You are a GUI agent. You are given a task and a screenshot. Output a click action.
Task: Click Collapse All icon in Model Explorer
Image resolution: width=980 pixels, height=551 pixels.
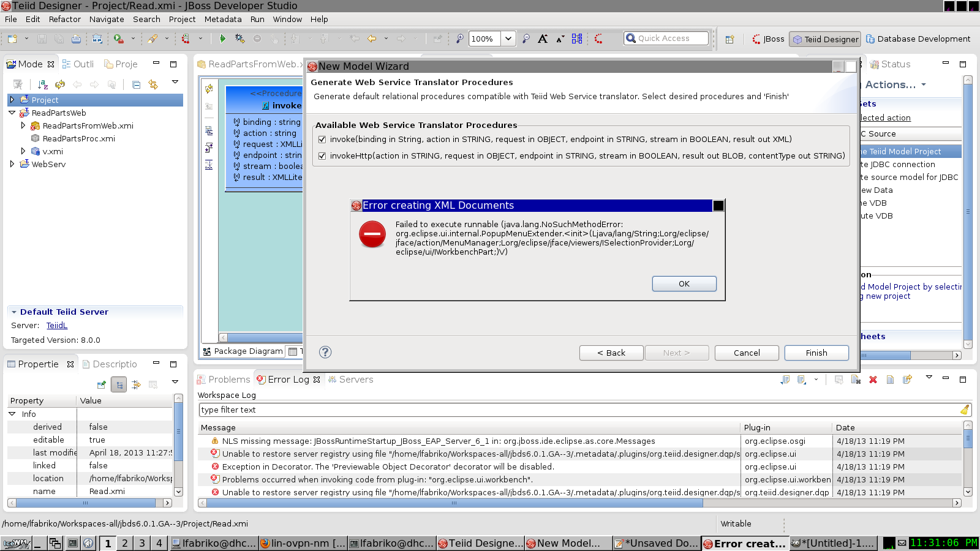pyautogui.click(x=136, y=84)
